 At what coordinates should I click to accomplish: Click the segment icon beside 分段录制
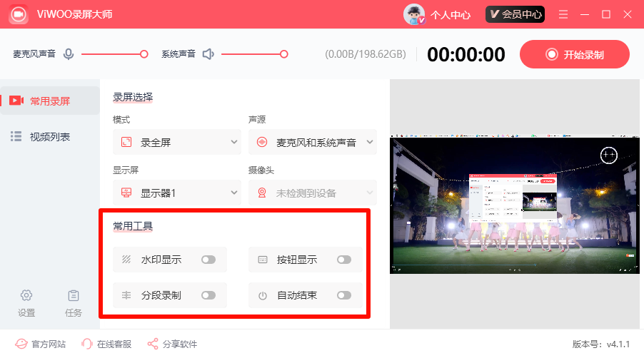[x=126, y=295]
